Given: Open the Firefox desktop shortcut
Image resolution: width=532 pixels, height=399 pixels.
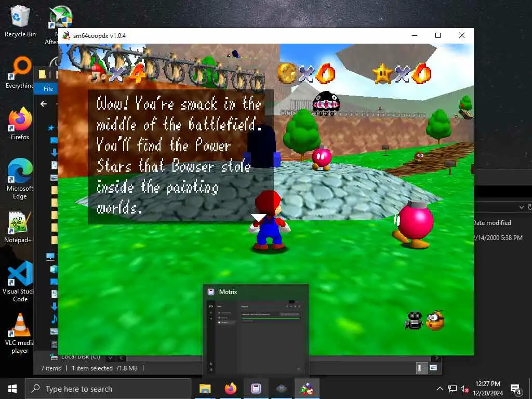Looking at the screenshot, I should 20,124.
